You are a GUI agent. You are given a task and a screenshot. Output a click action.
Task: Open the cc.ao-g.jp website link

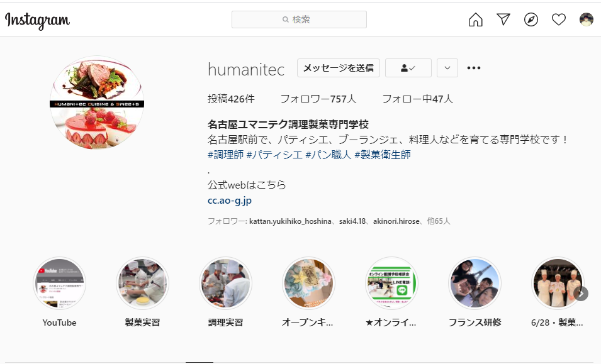click(x=230, y=200)
